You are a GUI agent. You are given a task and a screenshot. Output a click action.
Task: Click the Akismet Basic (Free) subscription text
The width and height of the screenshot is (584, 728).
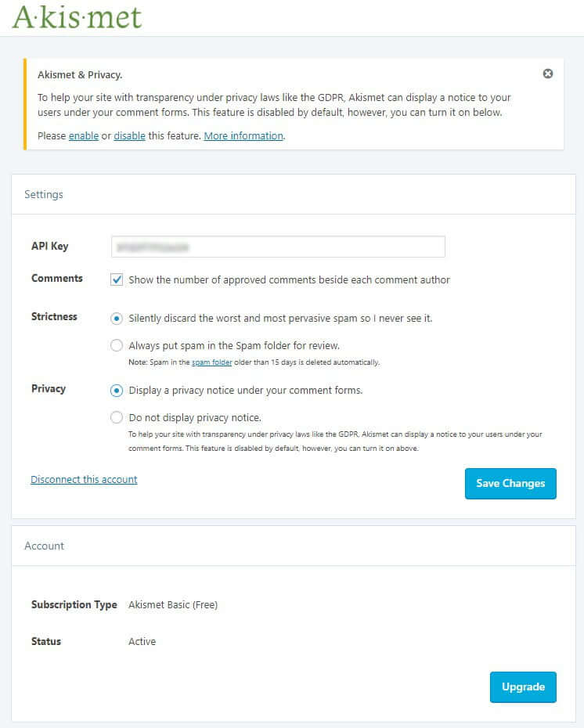[x=173, y=605]
